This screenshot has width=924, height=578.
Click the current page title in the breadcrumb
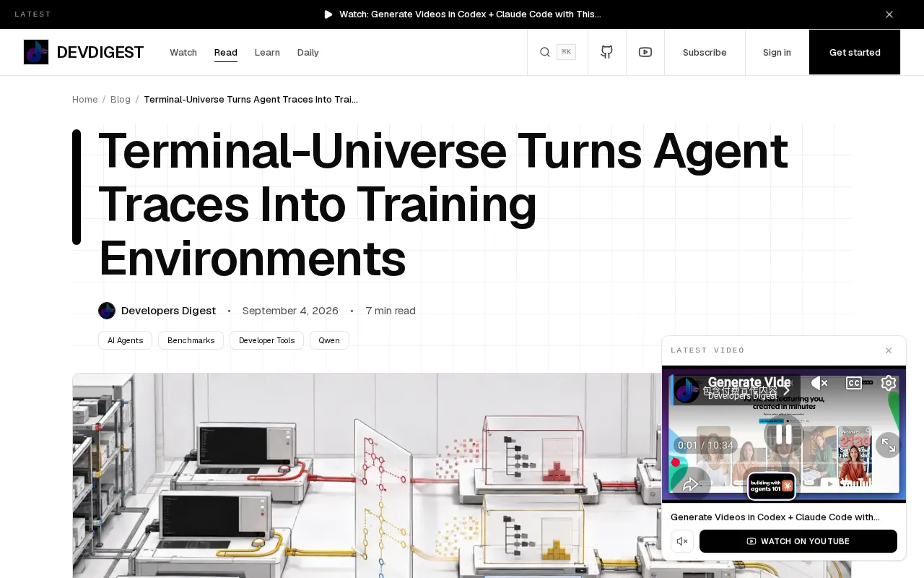[251, 100]
